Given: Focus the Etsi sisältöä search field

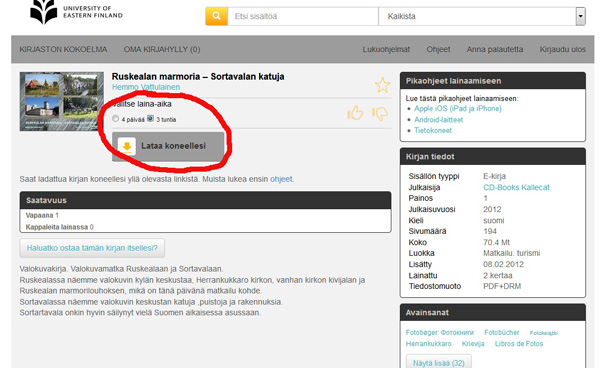Looking at the screenshot, I should [x=303, y=16].
